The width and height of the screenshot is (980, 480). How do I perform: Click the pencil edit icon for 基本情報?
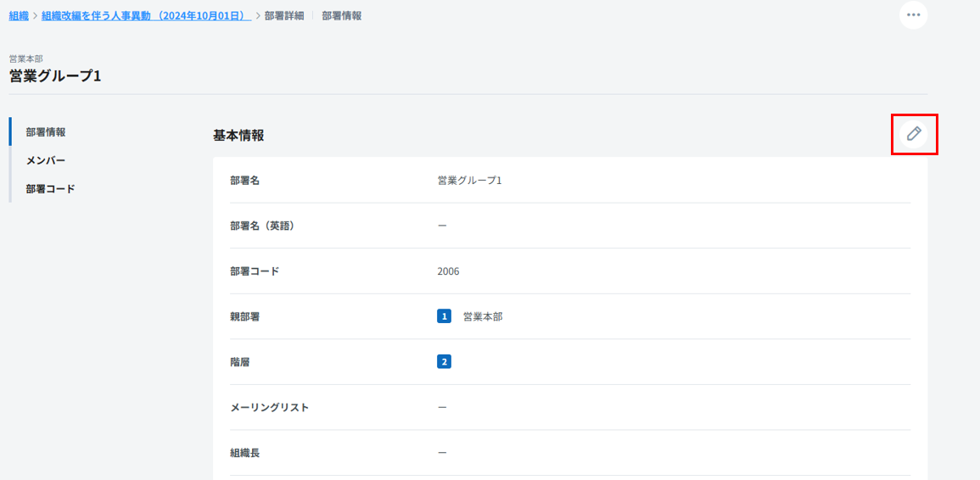pos(914,134)
